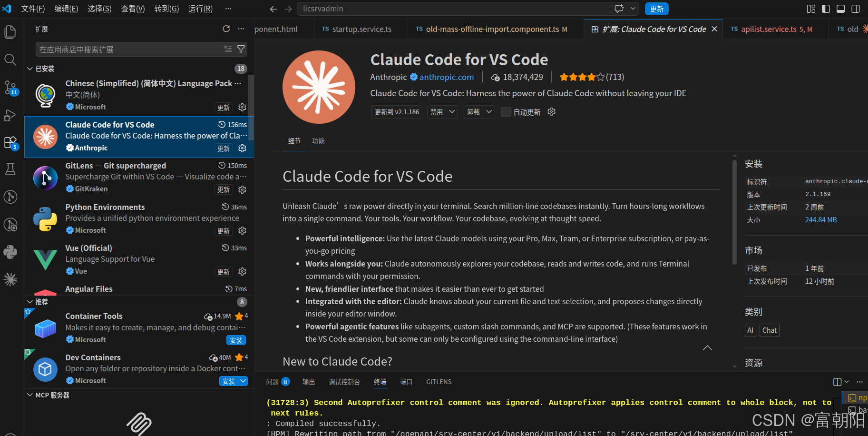Open manage gear for Python Environments
This screenshot has width=868, height=436.
[242, 230]
